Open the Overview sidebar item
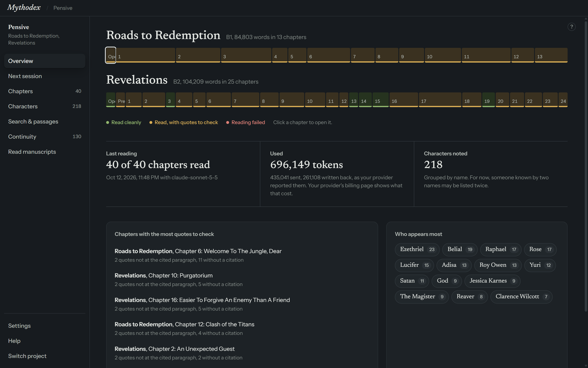The image size is (588, 368). click(x=44, y=61)
